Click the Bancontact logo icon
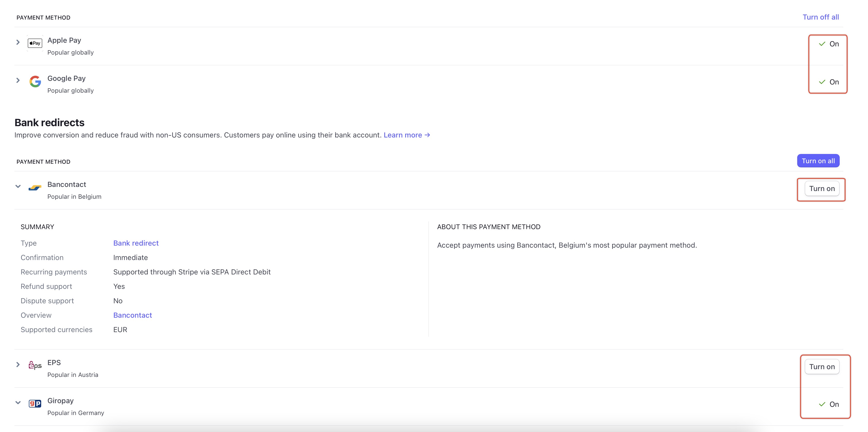 click(x=35, y=187)
